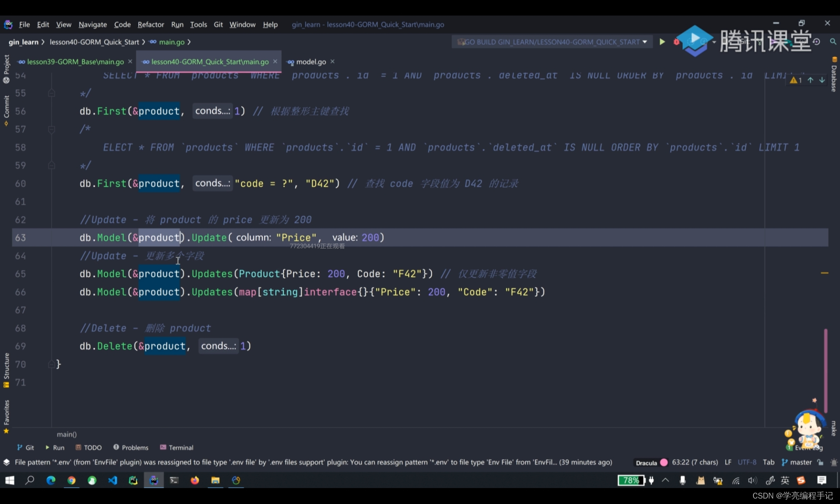This screenshot has width=840, height=504.
Task: Click the Dracula theme status widget
Action: pos(651,462)
